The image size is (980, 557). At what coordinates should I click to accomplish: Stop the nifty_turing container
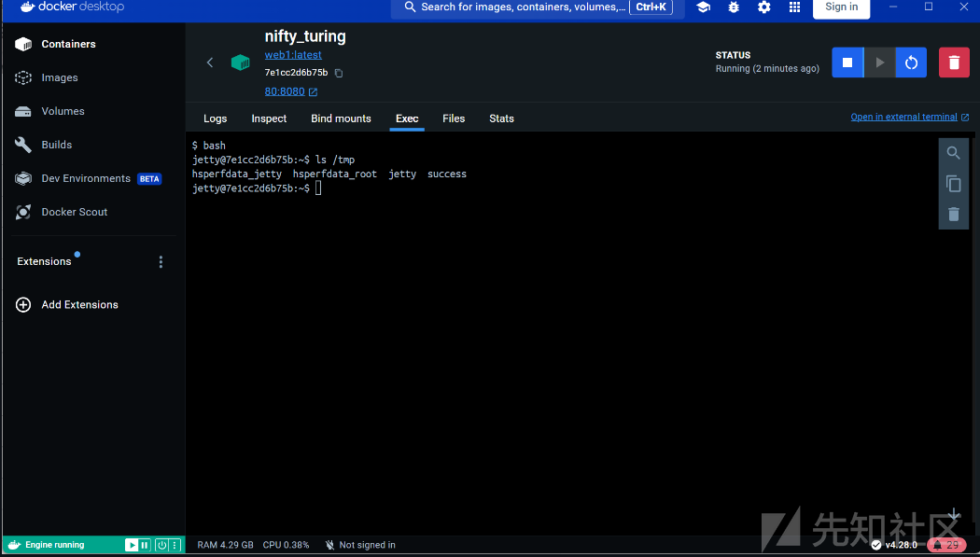coord(847,63)
